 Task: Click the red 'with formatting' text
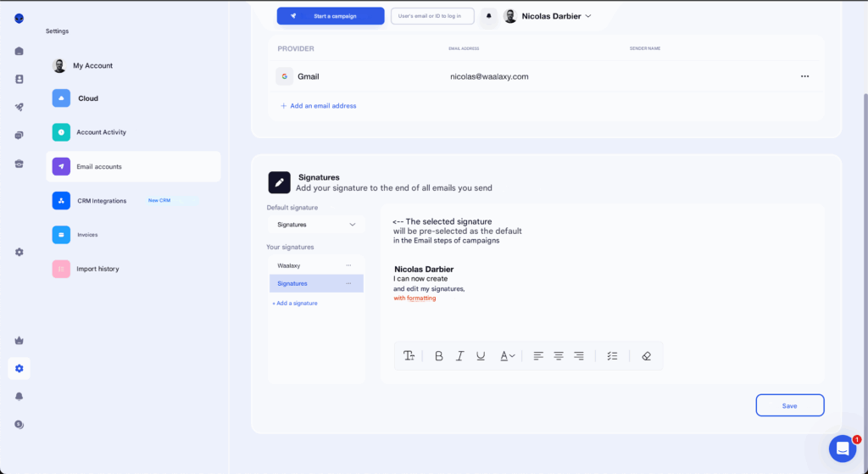pyautogui.click(x=415, y=298)
